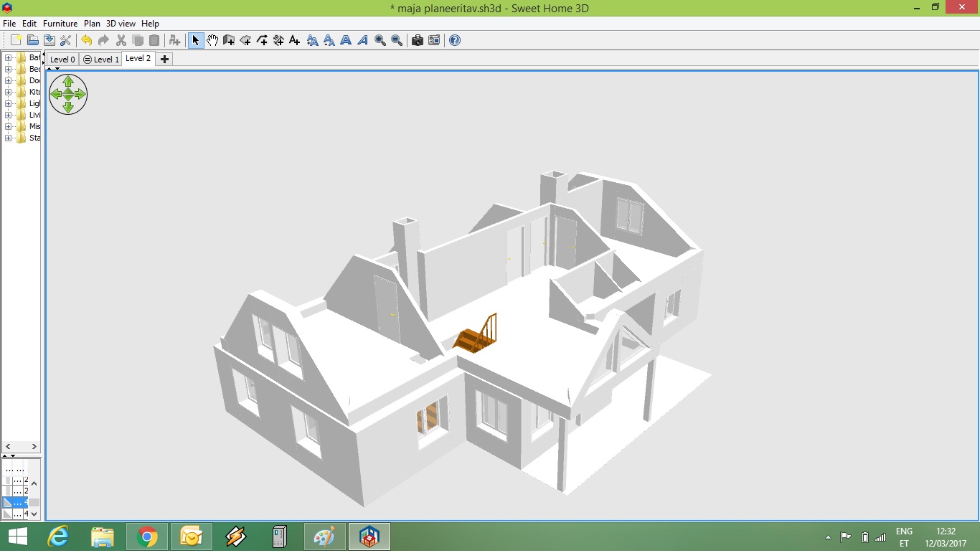
Task: Click the Undo arrow in toolbar
Action: 87,41
